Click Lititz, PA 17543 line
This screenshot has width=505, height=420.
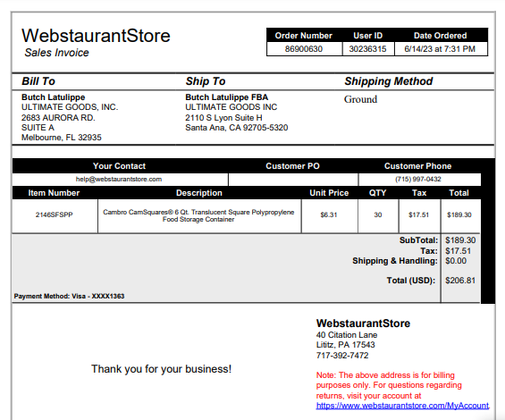(x=345, y=345)
